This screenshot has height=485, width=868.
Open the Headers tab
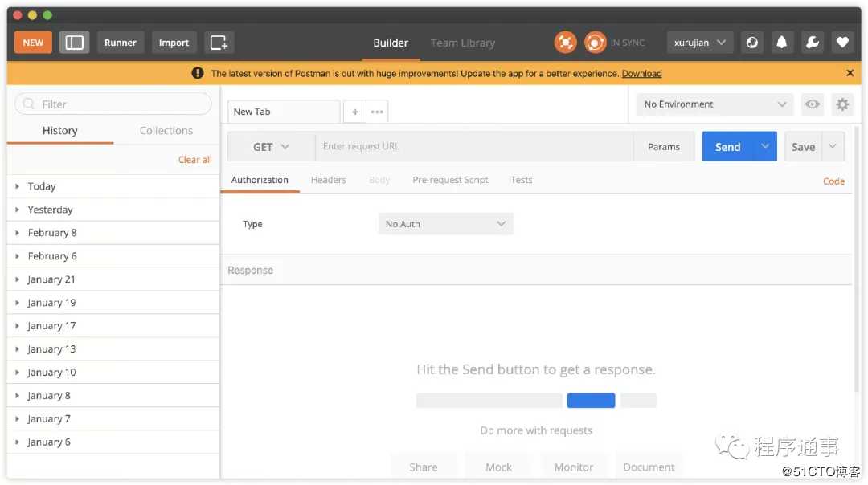pyautogui.click(x=328, y=180)
